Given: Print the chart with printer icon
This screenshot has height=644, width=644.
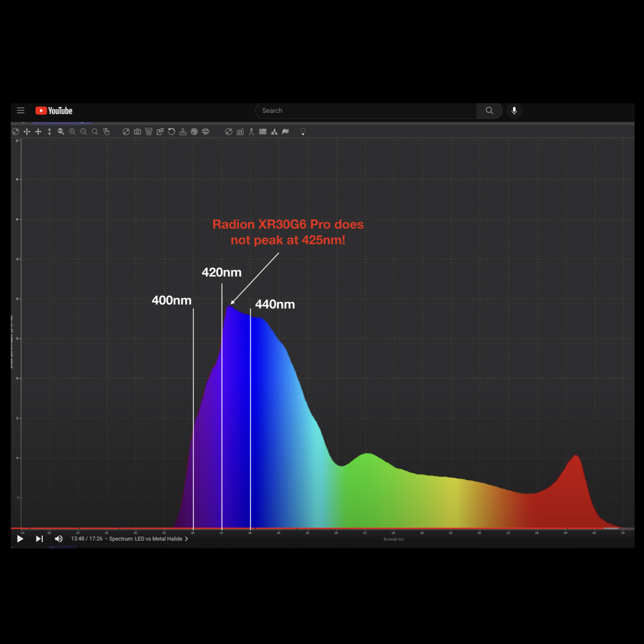Looking at the screenshot, I should pyautogui.click(x=206, y=131).
